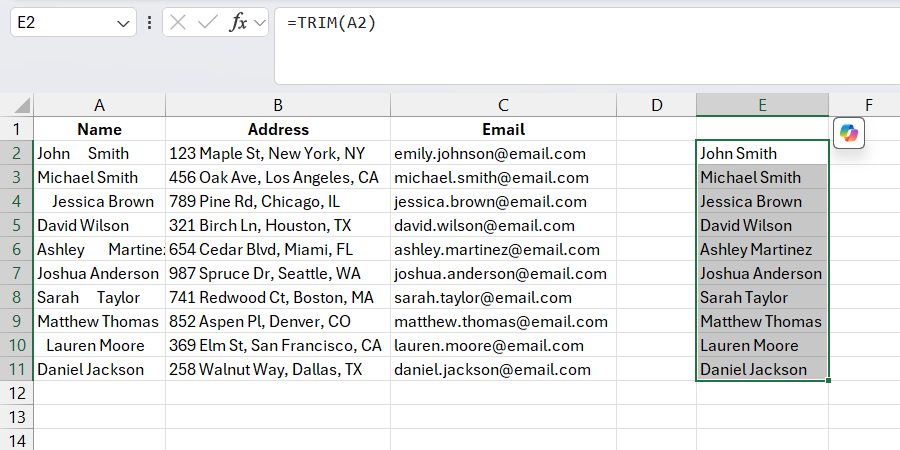Select the trimmed Sarah Taylor cell in column E

click(x=762, y=298)
